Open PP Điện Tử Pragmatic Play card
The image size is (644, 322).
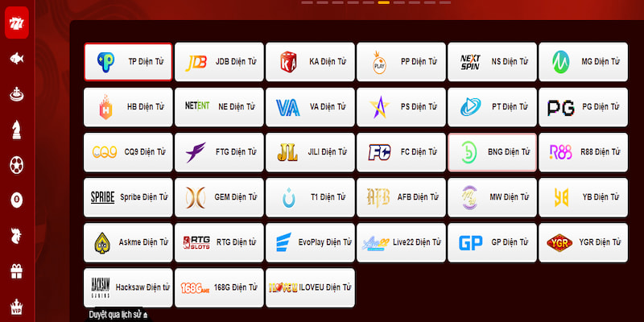click(401, 62)
